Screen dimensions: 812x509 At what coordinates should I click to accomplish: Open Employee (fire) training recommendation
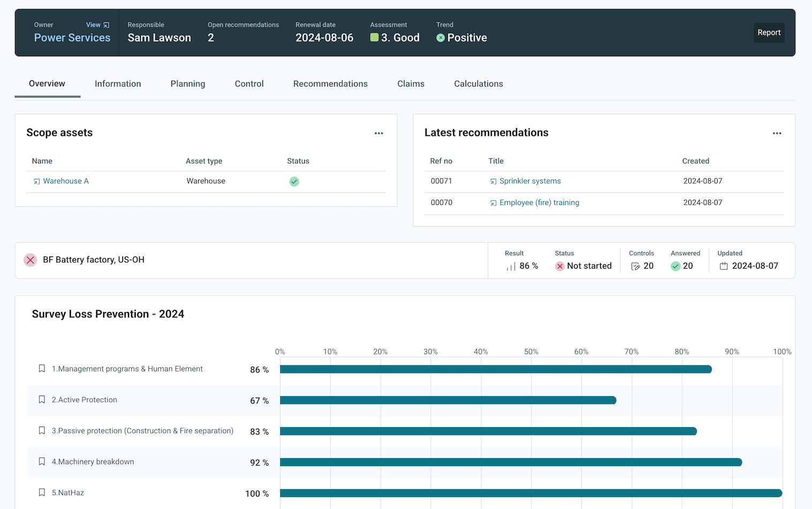tap(539, 203)
